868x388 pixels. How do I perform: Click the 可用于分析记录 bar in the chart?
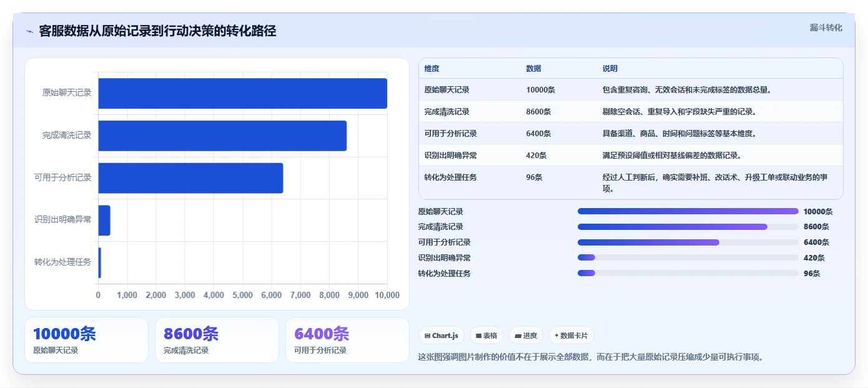(190, 178)
